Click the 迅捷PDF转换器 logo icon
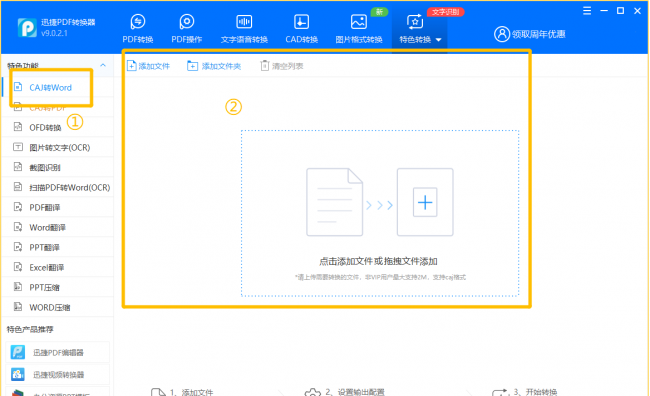The width and height of the screenshot is (650, 396). 27,28
